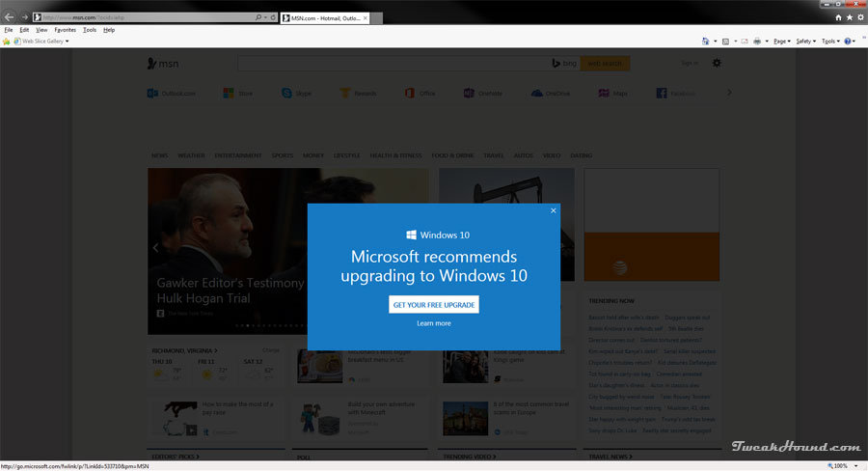Open the Maps shortcut
This screenshot has height=471, width=868.
point(612,93)
